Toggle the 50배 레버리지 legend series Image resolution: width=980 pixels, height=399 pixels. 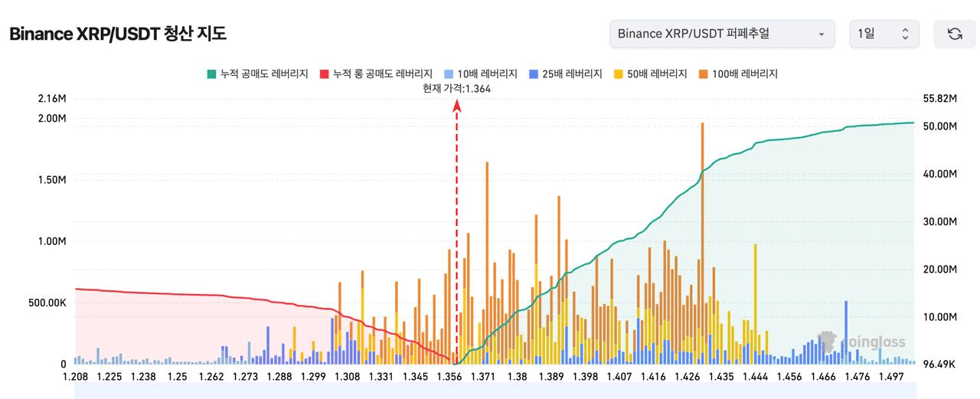coord(650,74)
